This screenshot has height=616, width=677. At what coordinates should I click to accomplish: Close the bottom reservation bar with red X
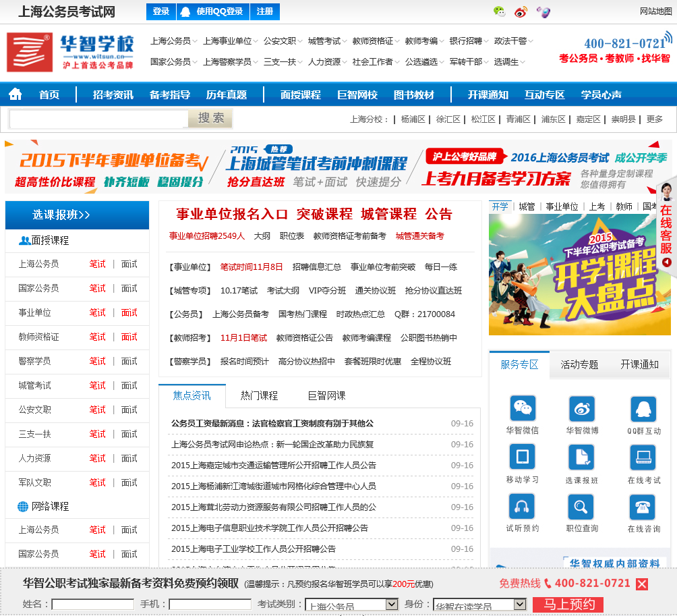642,584
